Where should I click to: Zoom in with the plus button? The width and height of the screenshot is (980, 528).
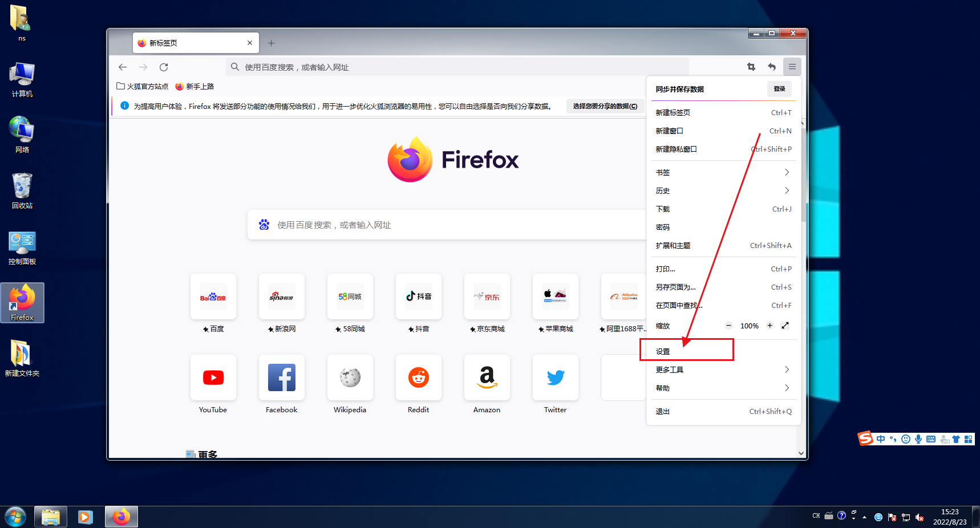[x=770, y=326]
